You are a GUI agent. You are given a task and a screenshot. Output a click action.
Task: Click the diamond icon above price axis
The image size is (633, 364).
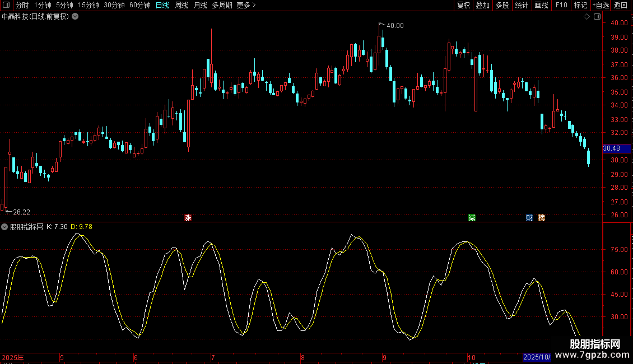click(587, 17)
